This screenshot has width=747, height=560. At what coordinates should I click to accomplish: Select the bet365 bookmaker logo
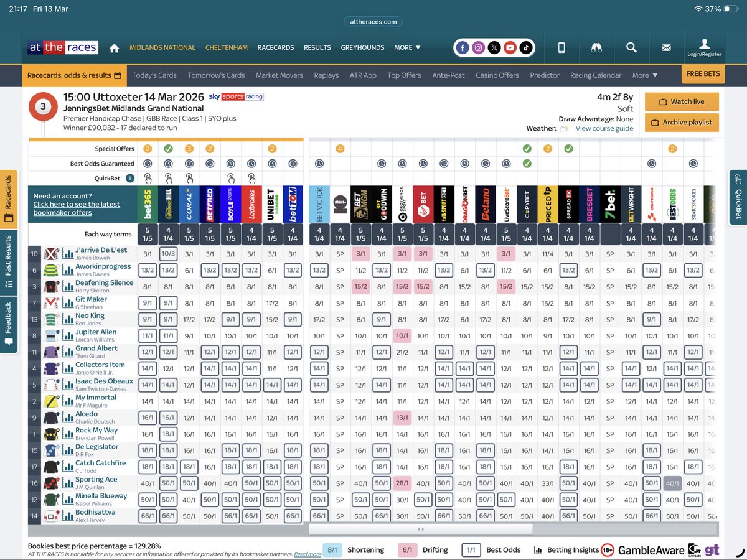click(x=148, y=204)
